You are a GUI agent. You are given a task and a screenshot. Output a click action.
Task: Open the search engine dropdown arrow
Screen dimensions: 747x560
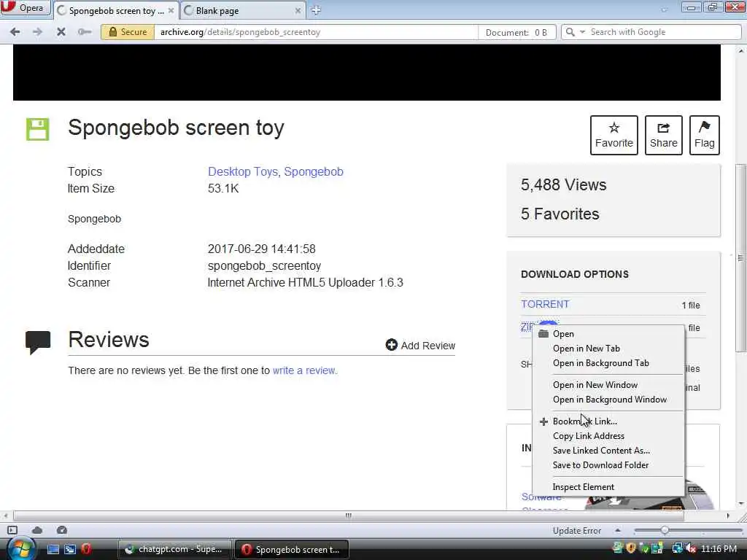point(582,32)
